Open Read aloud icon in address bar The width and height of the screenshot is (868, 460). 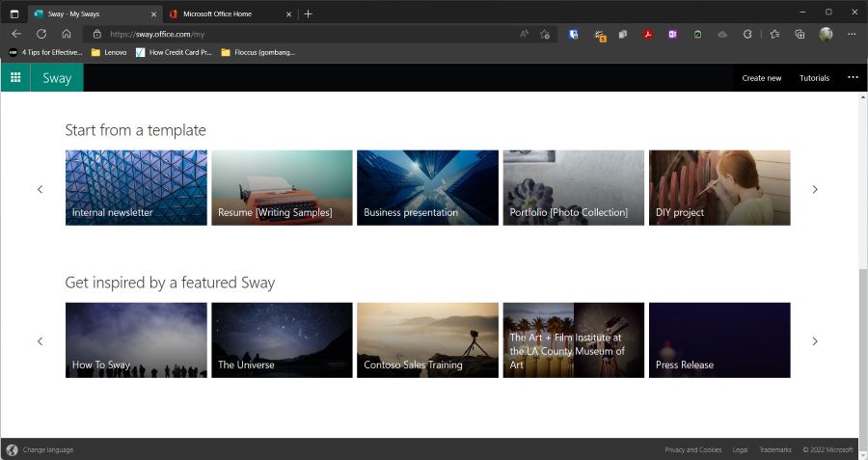point(524,34)
